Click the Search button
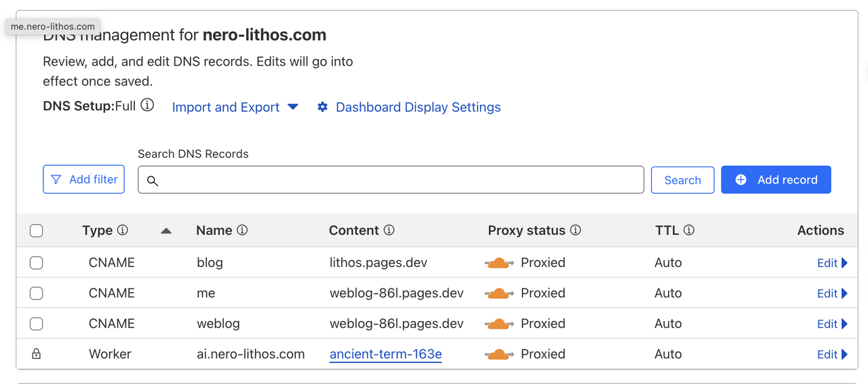Screen dimensions: 868x384 point(682,180)
